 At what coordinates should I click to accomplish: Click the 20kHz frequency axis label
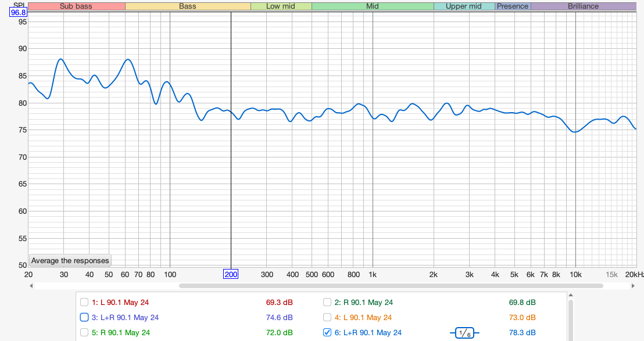point(634,275)
